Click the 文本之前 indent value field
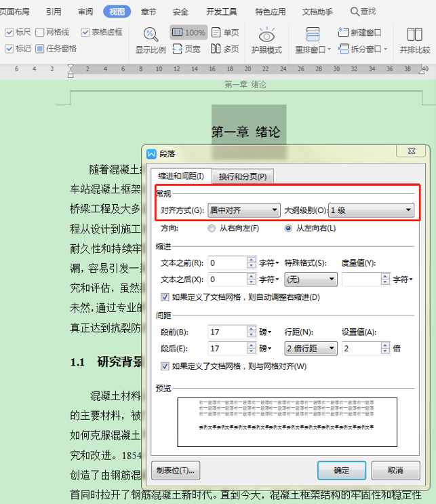The image size is (436, 504). [227, 263]
